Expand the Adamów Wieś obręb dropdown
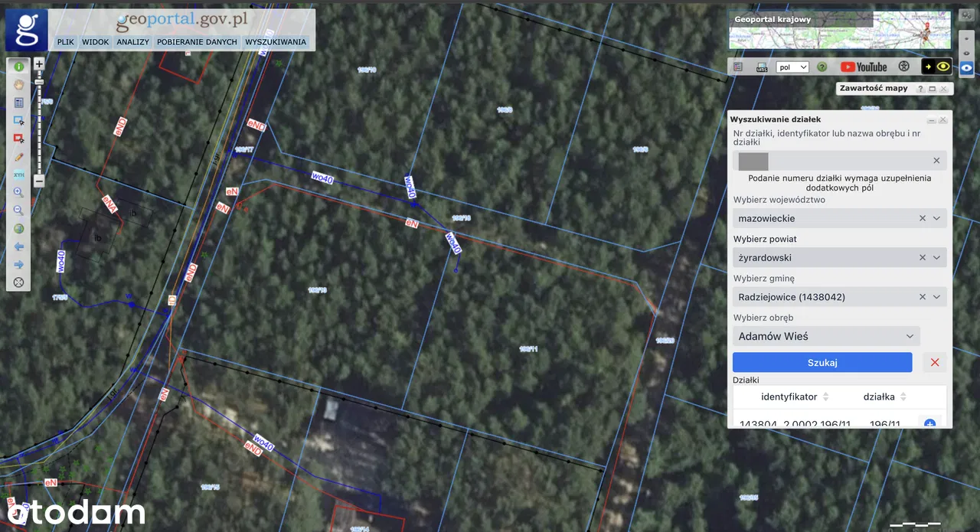 click(910, 336)
